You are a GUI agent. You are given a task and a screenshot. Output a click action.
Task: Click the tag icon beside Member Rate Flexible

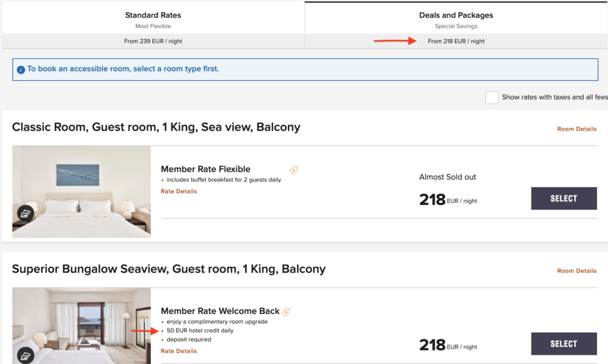tap(293, 170)
